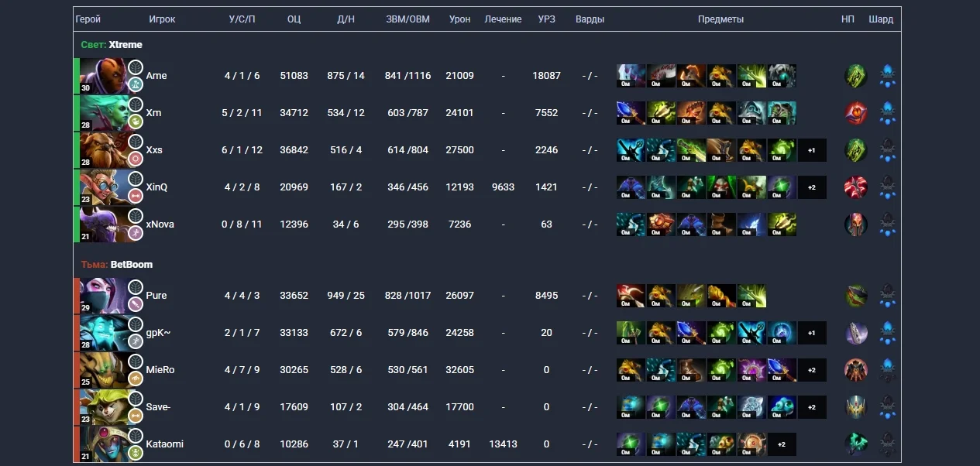
Task: Click the BetBoom team name
Action: tap(132, 265)
